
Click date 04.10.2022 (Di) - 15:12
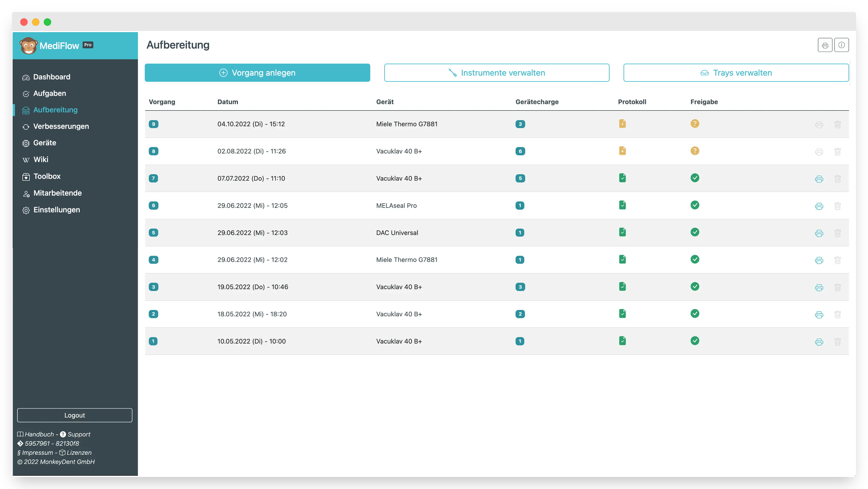click(x=251, y=124)
